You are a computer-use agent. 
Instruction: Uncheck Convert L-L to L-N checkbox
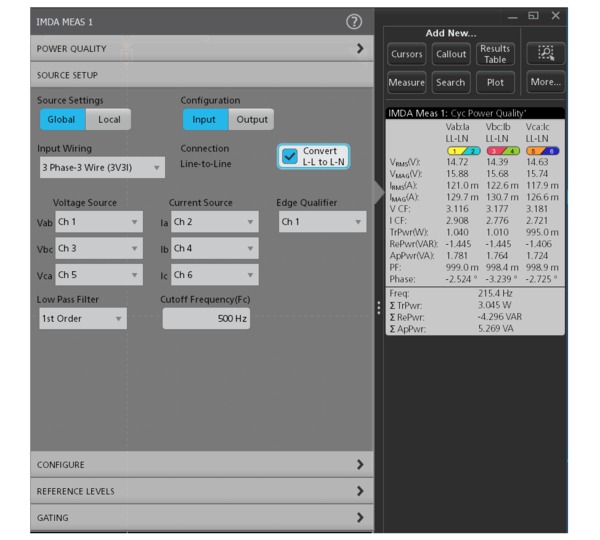click(x=290, y=156)
